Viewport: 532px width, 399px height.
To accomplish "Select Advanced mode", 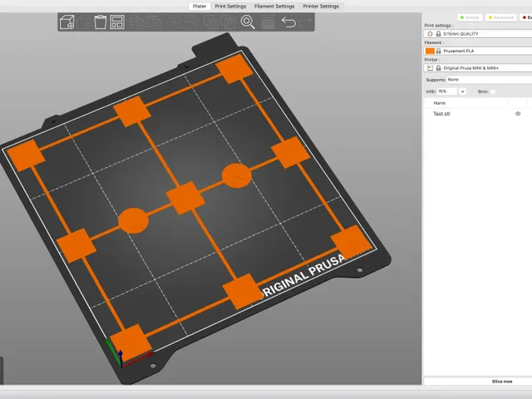I will 500,17.
